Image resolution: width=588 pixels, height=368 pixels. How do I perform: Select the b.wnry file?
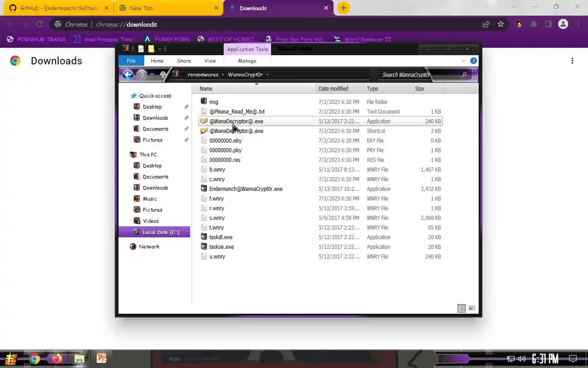[x=321, y=169]
